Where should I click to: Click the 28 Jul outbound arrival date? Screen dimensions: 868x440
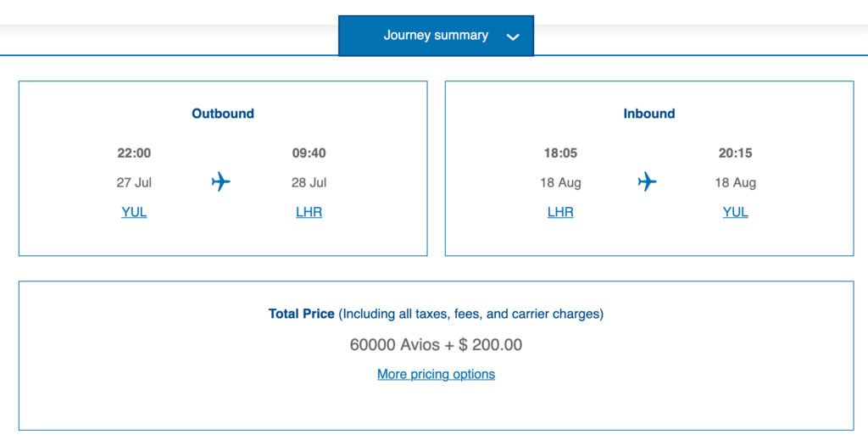click(x=309, y=182)
